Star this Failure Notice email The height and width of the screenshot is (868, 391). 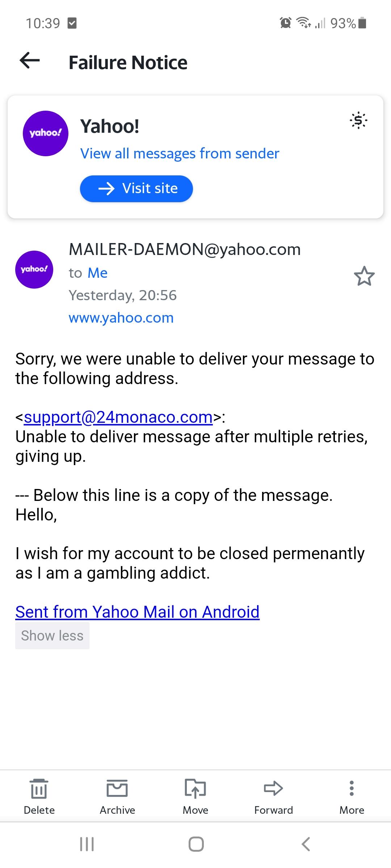[364, 276]
